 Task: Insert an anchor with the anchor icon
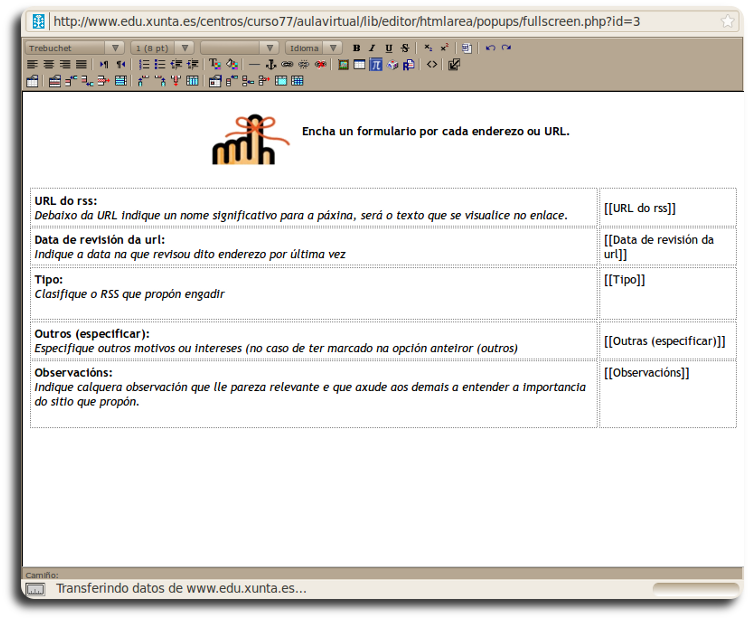[x=270, y=64]
